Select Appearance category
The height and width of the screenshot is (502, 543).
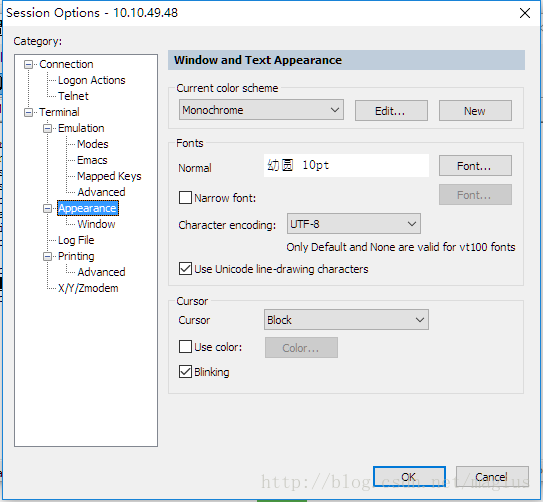(88, 208)
